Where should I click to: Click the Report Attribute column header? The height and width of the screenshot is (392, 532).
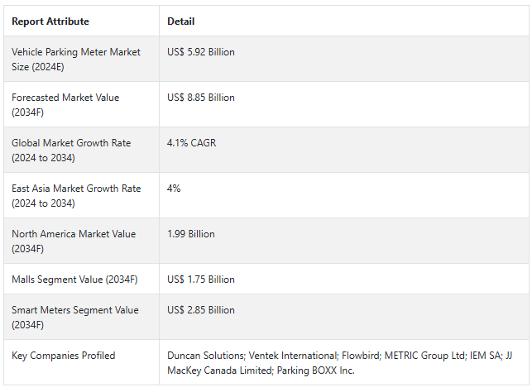pos(50,22)
